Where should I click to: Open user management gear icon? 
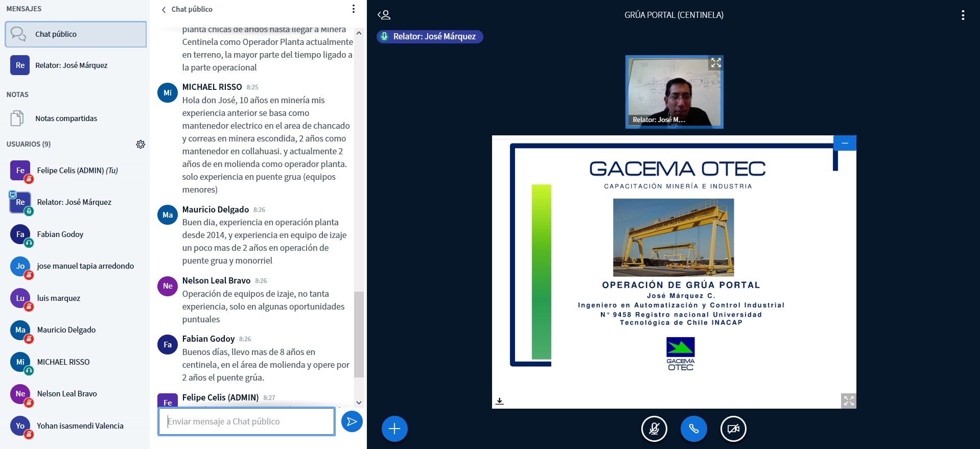tap(141, 145)
